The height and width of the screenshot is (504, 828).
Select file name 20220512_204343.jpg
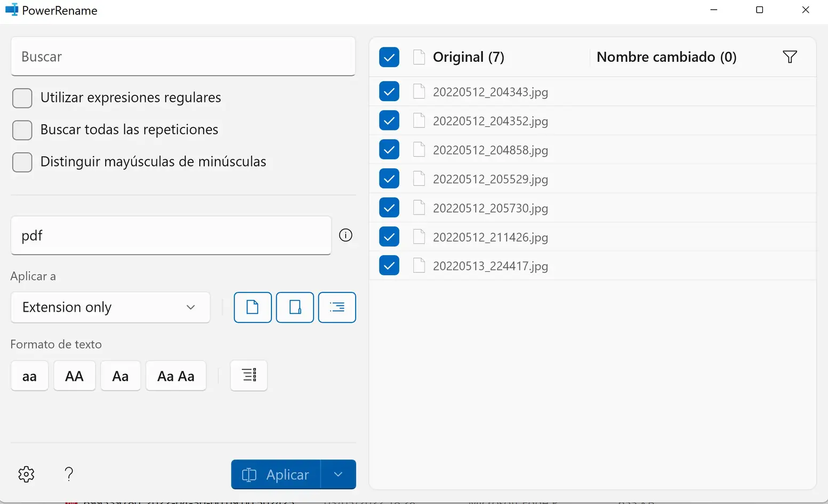click(x=491, y=92)
